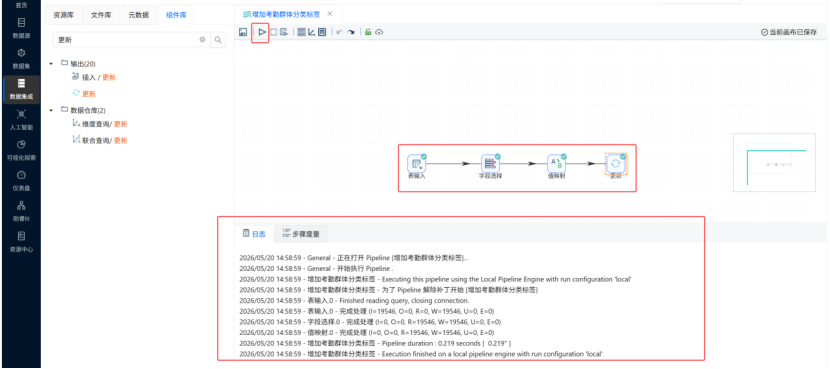Switch to the 文件库 tab

pos(101,15)
